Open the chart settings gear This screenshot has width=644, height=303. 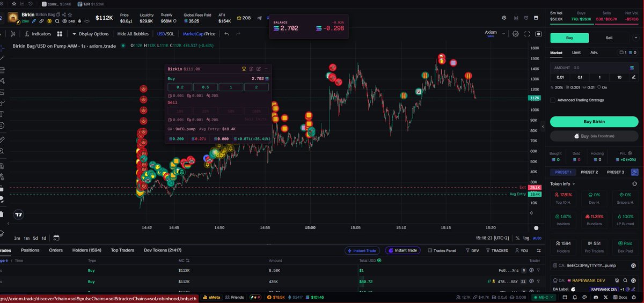pyautogui.click(x=515, y=34)
